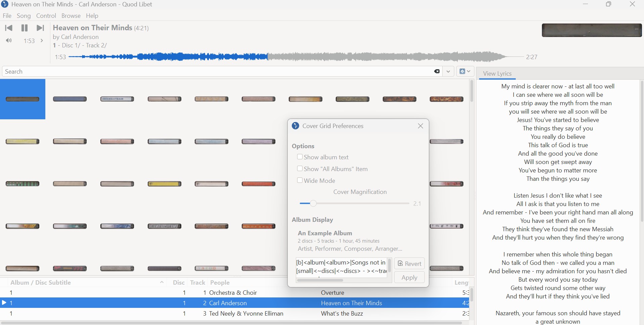Open the Song menu
The image size is (644, 325).
point(24,16)
